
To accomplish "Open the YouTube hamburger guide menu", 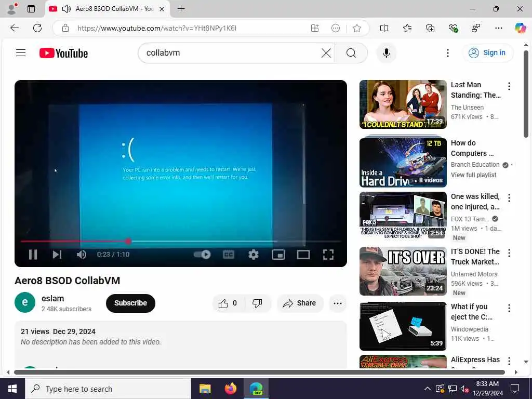I will pos(21,53).
